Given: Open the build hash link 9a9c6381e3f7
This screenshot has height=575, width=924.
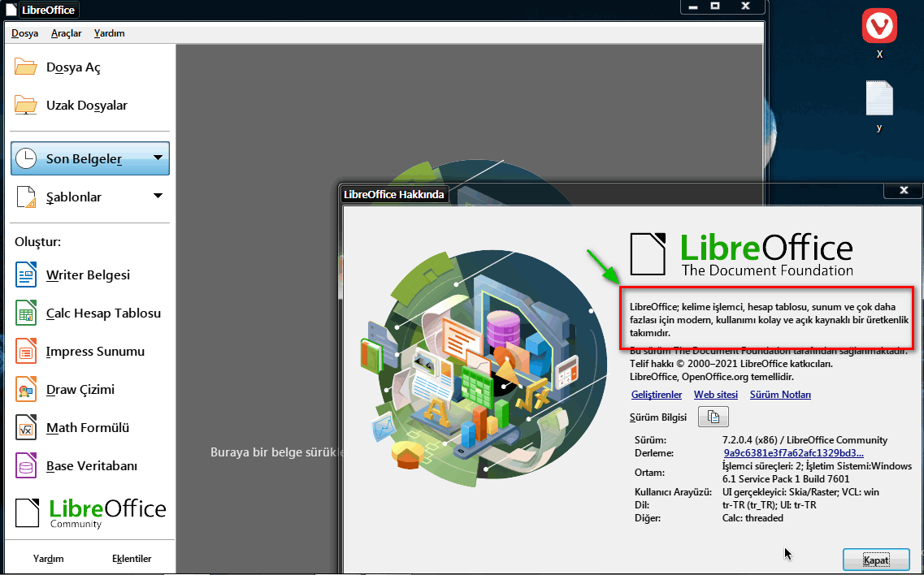Looking at the screenshot, I should (794, 453).
